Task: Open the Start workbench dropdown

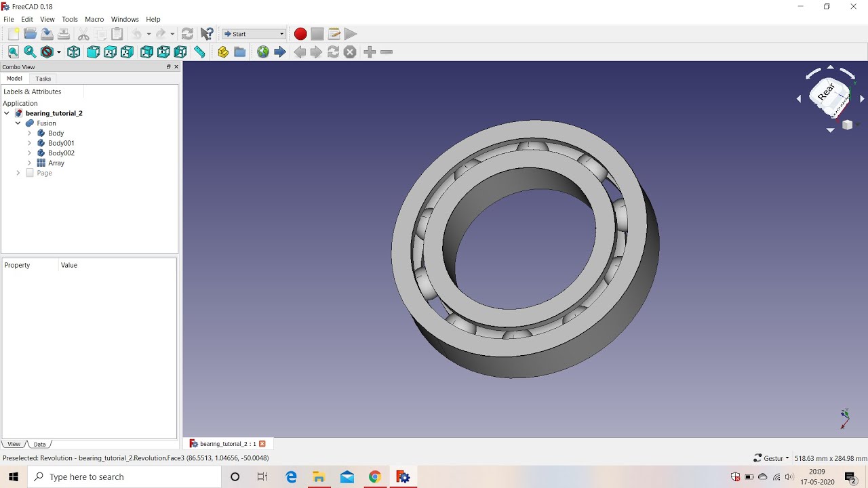Action: [x=254, y=34]
